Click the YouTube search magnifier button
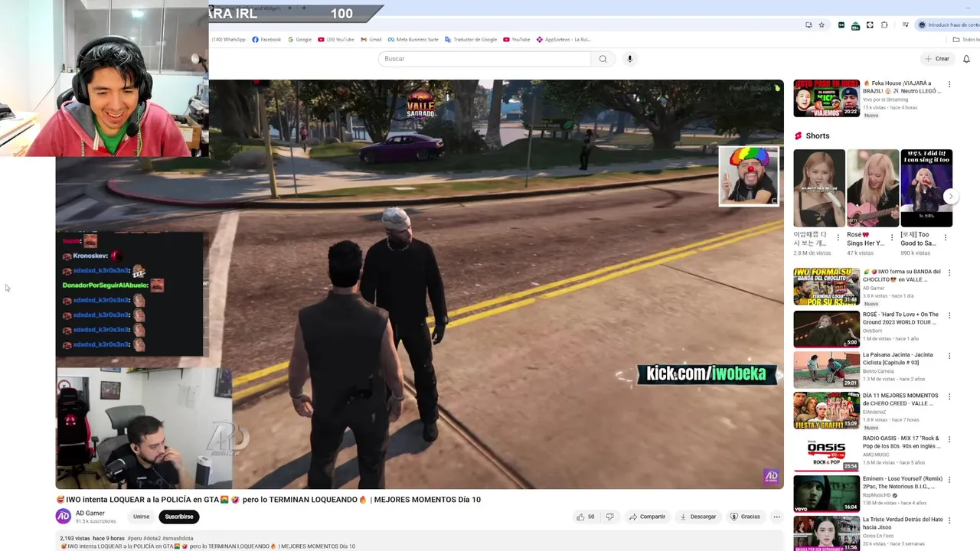The image size is (980, 551). coord(603,59)
